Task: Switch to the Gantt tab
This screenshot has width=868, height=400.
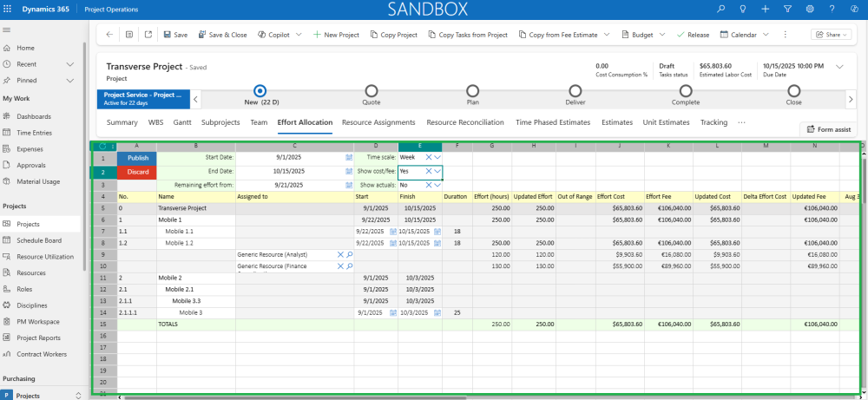Action: click(182, 122)
